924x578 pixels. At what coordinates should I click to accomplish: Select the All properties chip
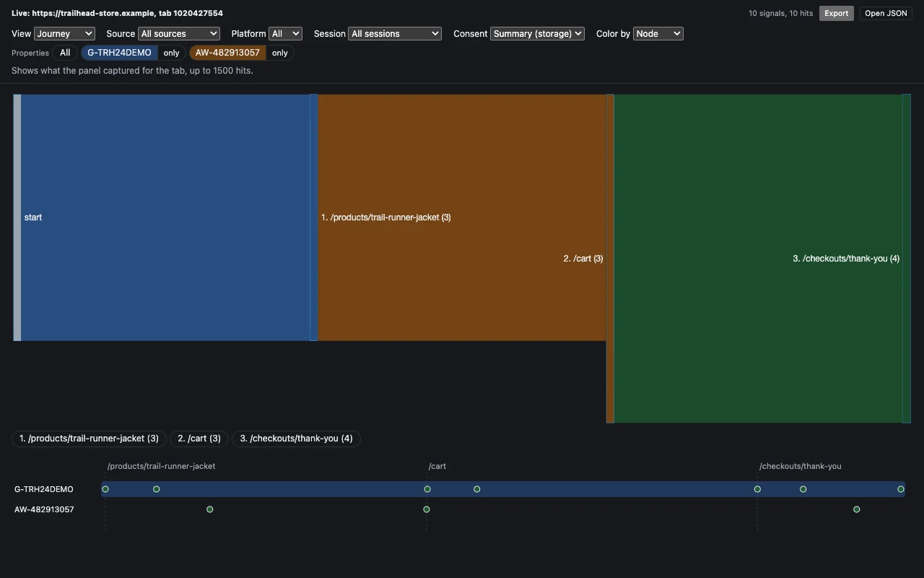tap(65, 53)
